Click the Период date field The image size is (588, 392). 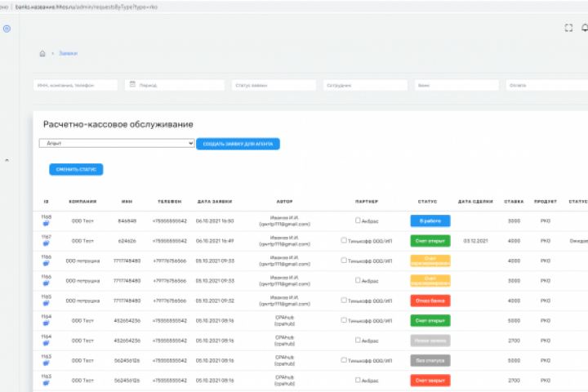175,85
